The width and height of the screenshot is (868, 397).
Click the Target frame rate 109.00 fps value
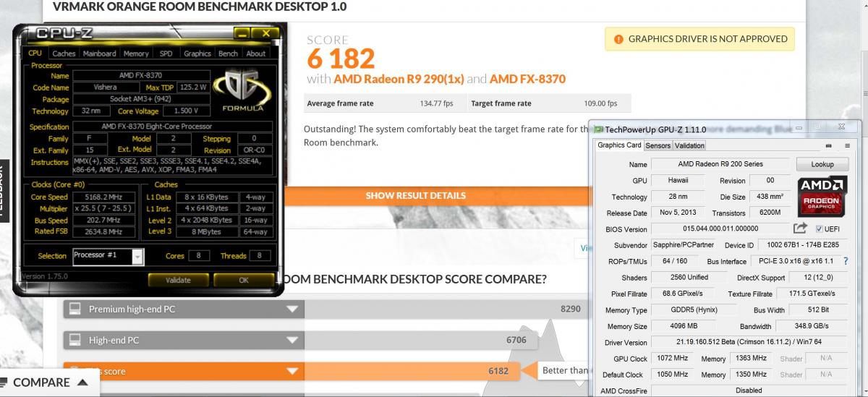coord(600,103)
